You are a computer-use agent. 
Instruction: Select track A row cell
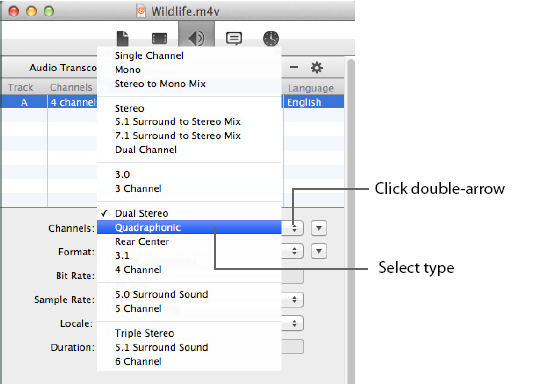[x=24, y=102]
